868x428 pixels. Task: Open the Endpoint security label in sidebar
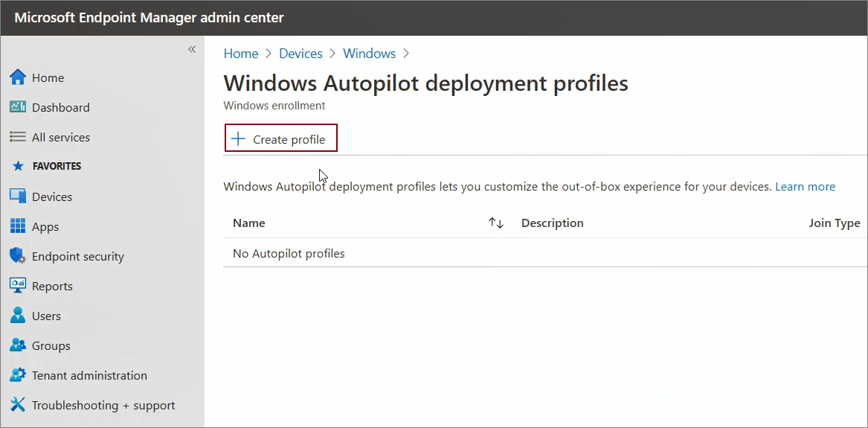pos(78,257)
